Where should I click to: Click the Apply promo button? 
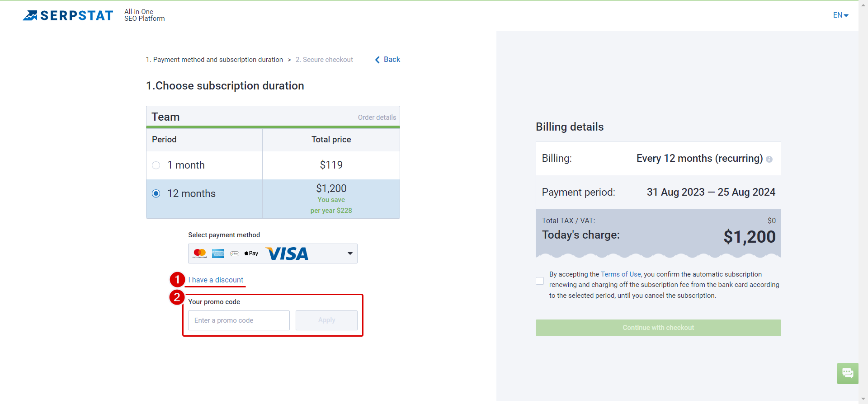326,320
